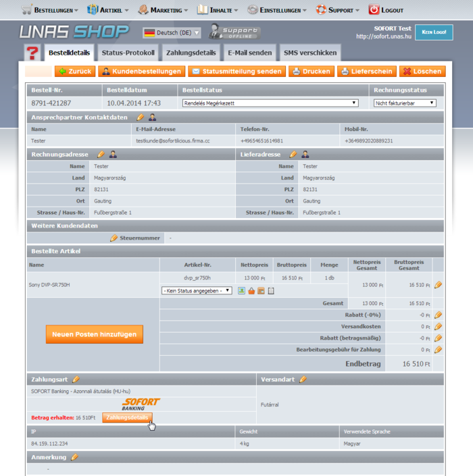Open the Rechnungsstatus dropdown
Viewport: 473px width, 476px height.
point(405,103)
